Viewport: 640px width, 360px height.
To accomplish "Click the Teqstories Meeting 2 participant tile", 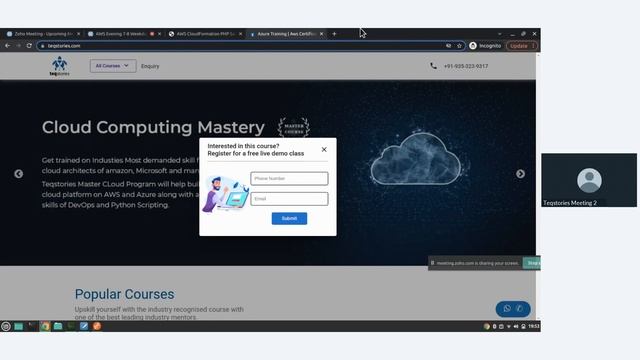I will coord(589,180).
